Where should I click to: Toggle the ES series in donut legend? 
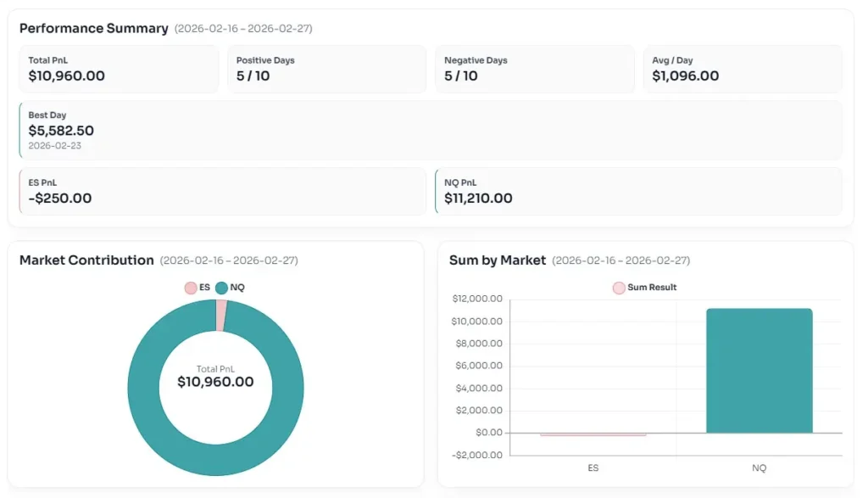coord(198,288)
